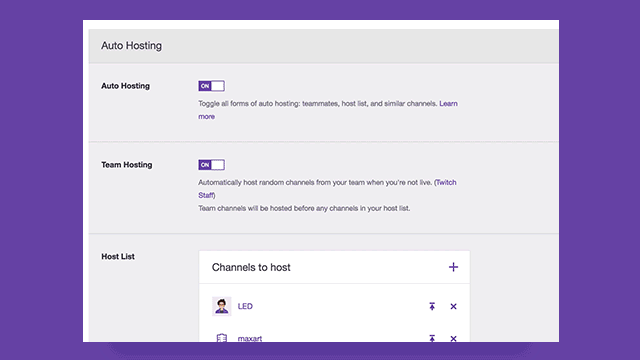Image resolution: width=640 pixels, height=360 pixels.
Task: Click the 'Team channels will be hosted' note
Action: (304, 208)
